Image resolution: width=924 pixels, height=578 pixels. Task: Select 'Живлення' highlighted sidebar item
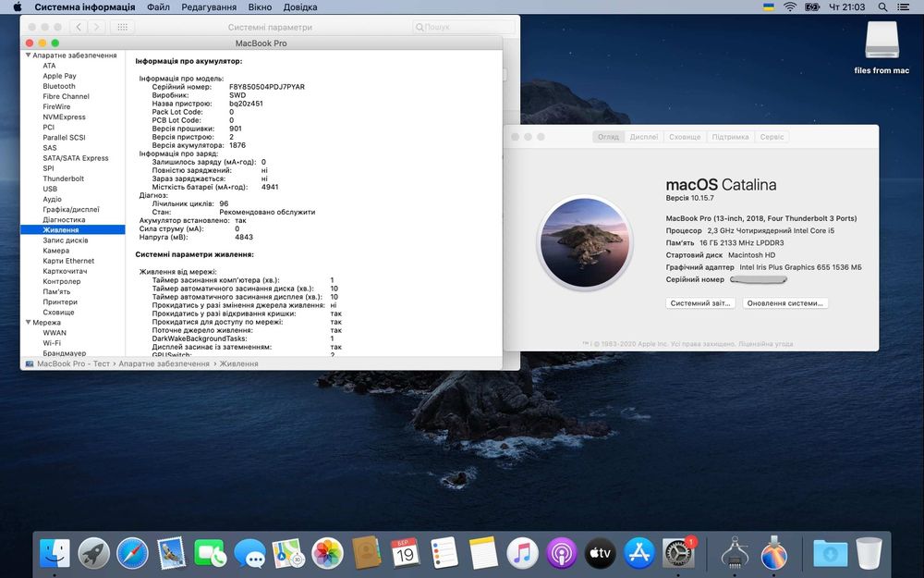[72, 229]
